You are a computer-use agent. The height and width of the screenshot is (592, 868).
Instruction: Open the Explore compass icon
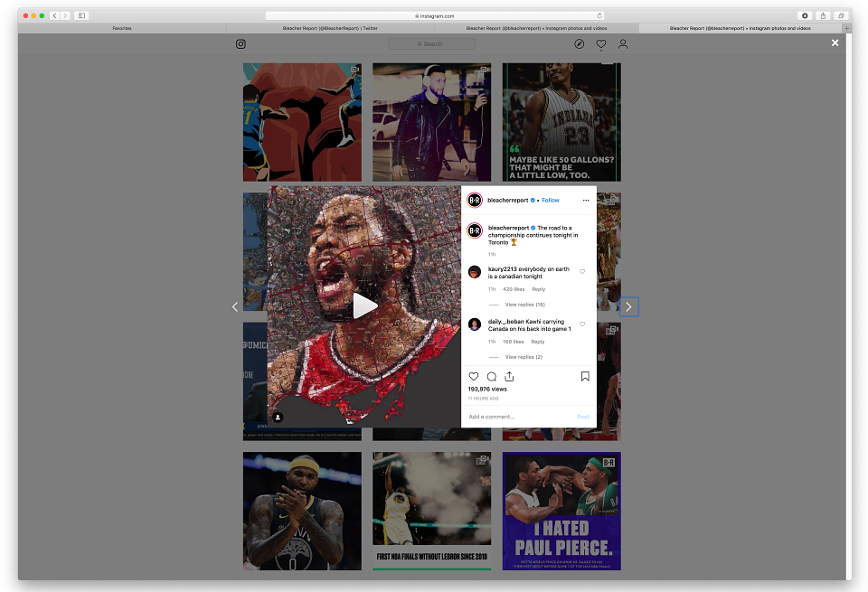[x=579, y=44]
